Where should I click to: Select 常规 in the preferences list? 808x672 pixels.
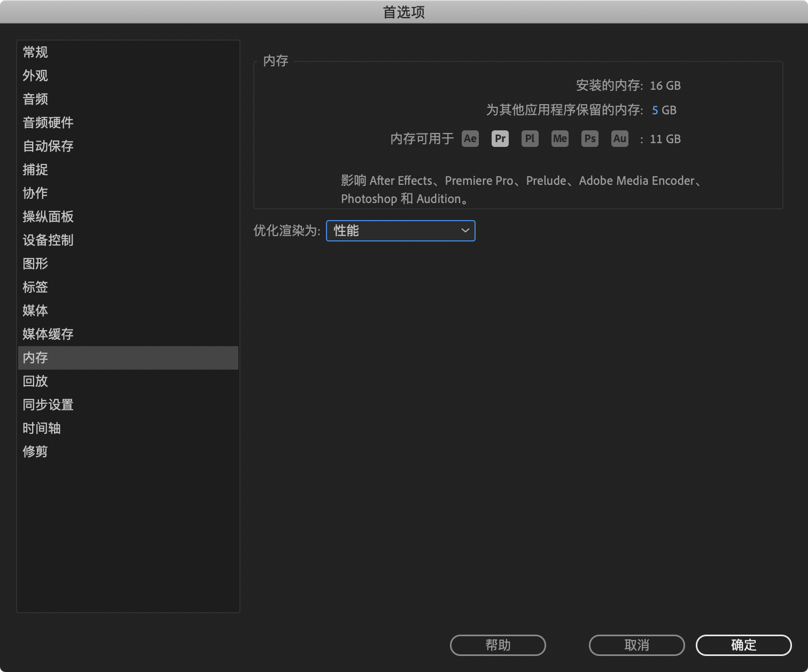coord(128,52)
